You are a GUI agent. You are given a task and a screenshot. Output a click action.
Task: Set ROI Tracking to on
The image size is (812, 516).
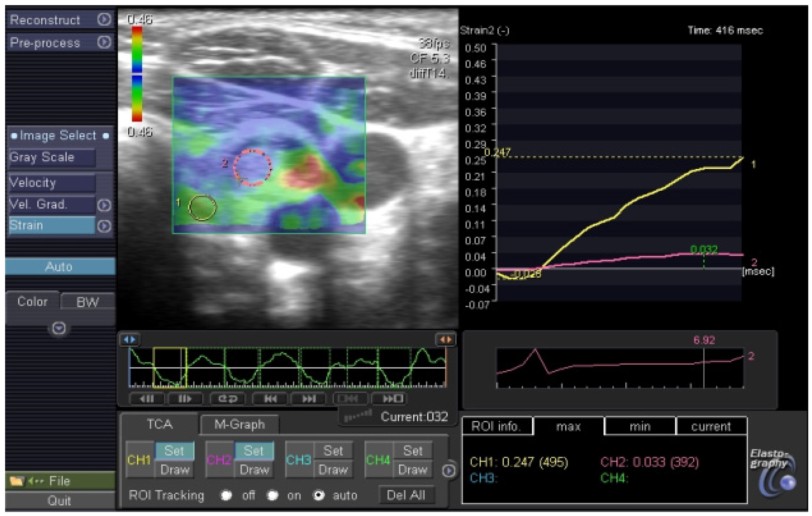click(272, 495)
